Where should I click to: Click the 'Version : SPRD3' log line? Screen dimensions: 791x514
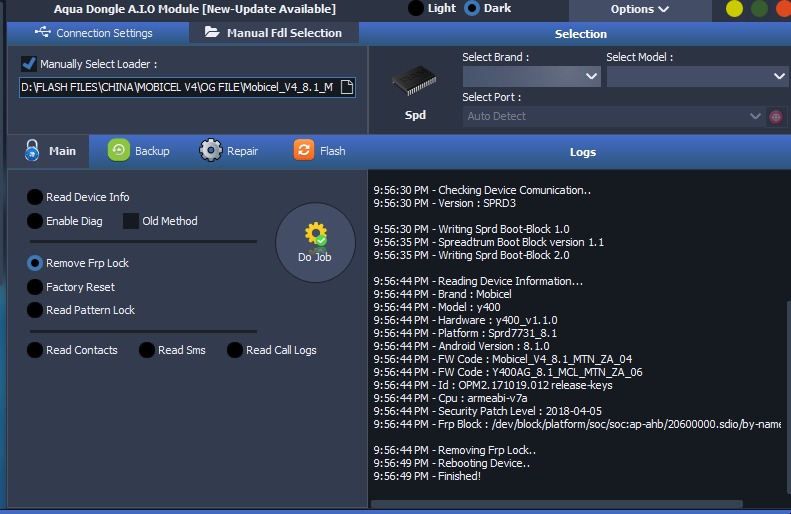point(444,203)
